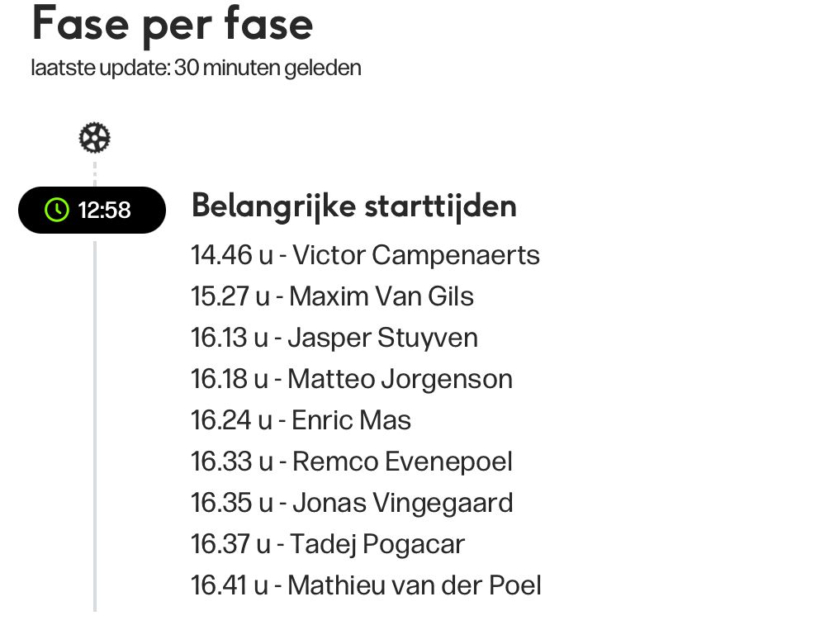Click the Remco Evenepoel entry
Screen dimensions: 820x644
(x=352, y=462)
